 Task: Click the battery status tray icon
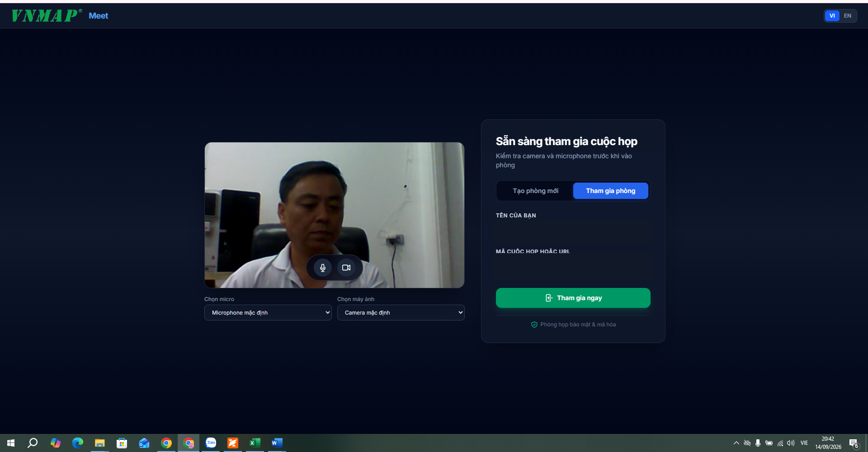click(x=769, y=443)
